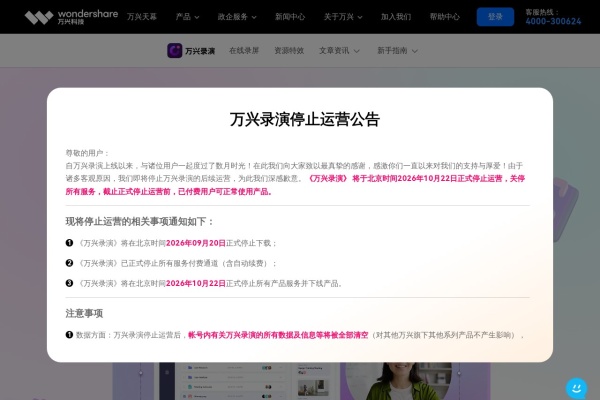Viewport: 600px width, 400px height.
Task: Open 在线录屏 in the sub navigation
Action: coord(244,51)
